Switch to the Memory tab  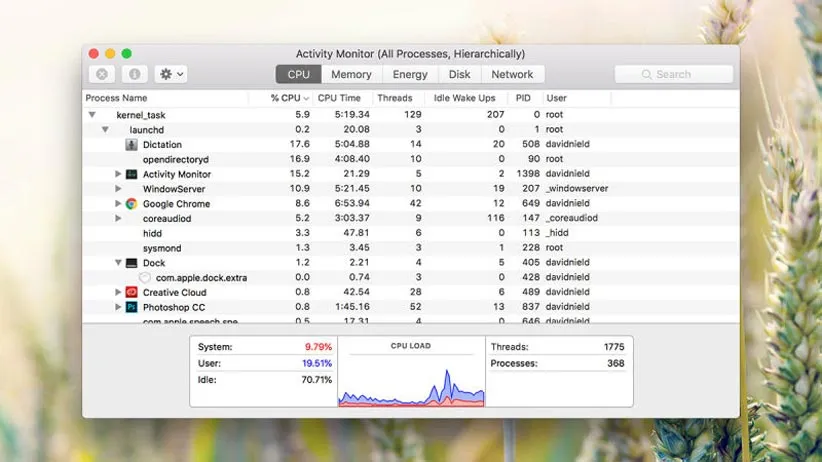coord(351,74)
